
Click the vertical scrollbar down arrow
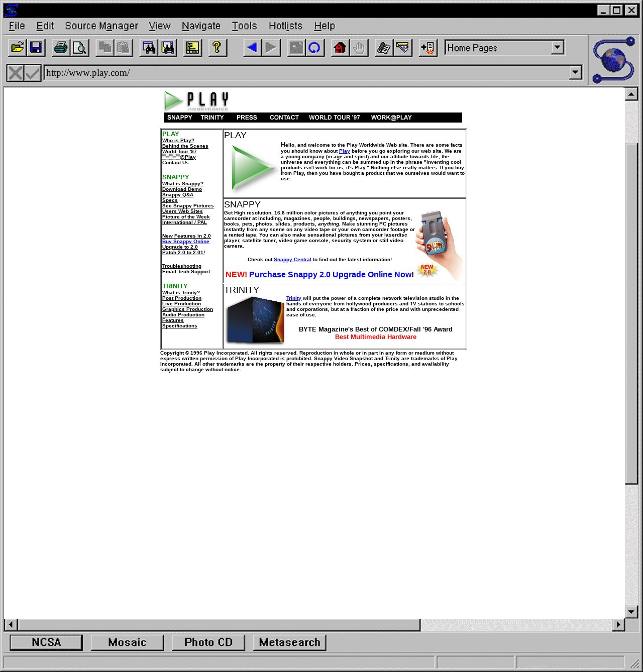pos(631,611)
